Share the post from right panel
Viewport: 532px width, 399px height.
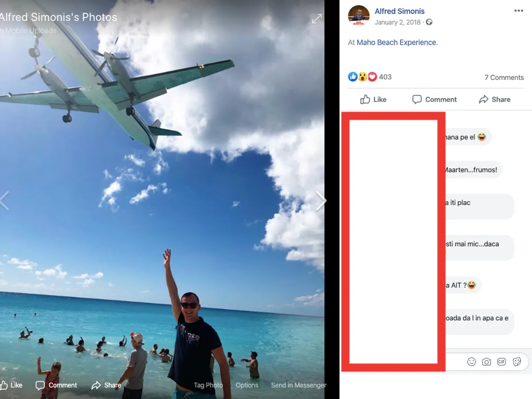(x=495, y=99)
